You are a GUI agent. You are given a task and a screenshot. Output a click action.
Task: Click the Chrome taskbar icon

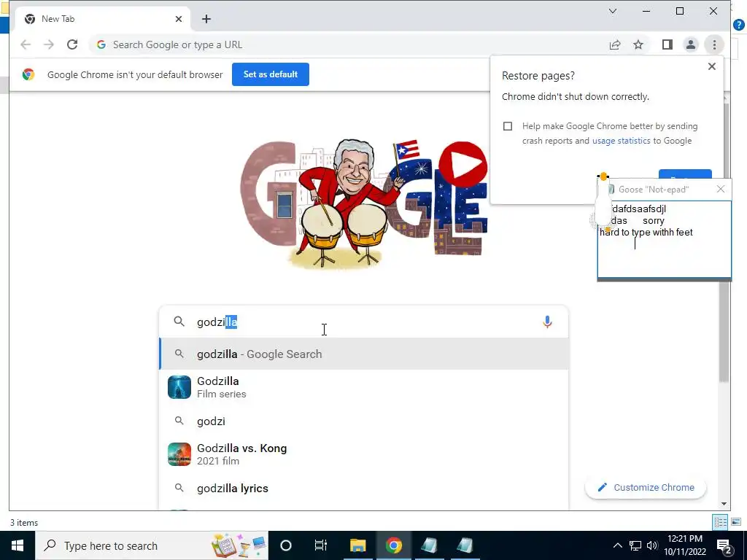click(x=393, y=545)
